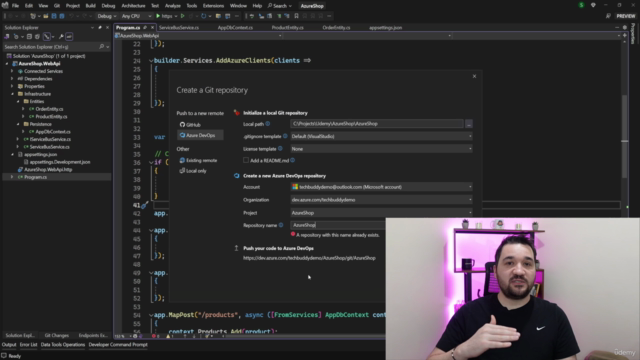Image resolution: width=640 pixels, height=360 pixels.
Task: Open the Build menu
Action: click(90, 6)
